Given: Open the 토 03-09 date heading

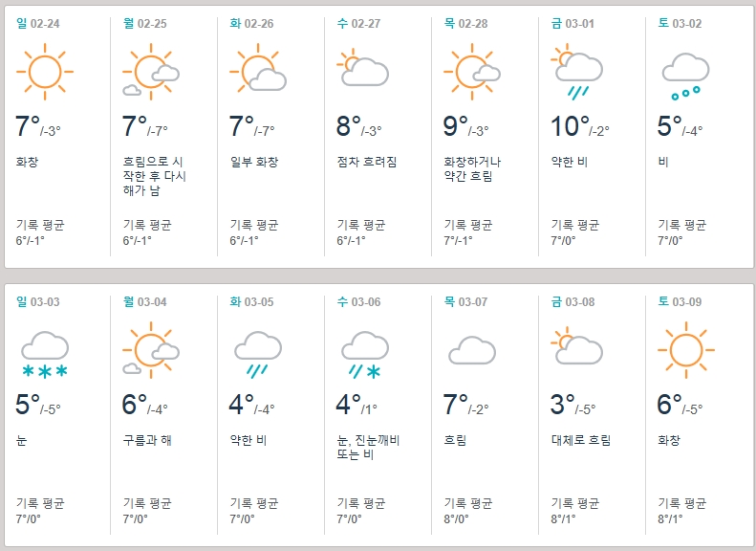Looking at the screenshot, I should click(680, 301).
